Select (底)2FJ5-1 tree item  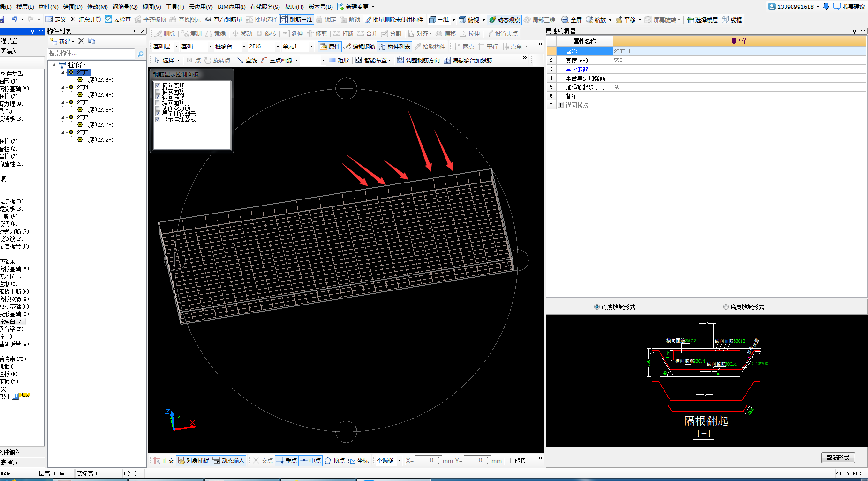click(100, 110)
